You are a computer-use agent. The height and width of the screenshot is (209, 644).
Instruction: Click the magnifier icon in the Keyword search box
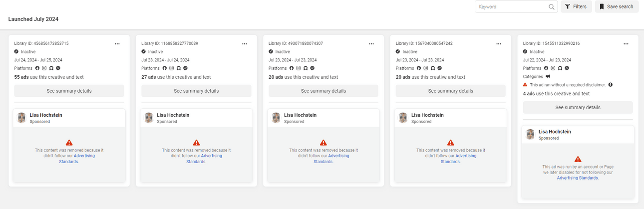click(551, 7)
